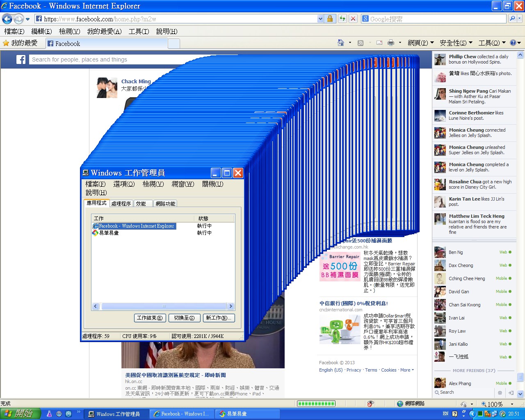Open 選項(O) menu in Task Manager

coord(124,184)
